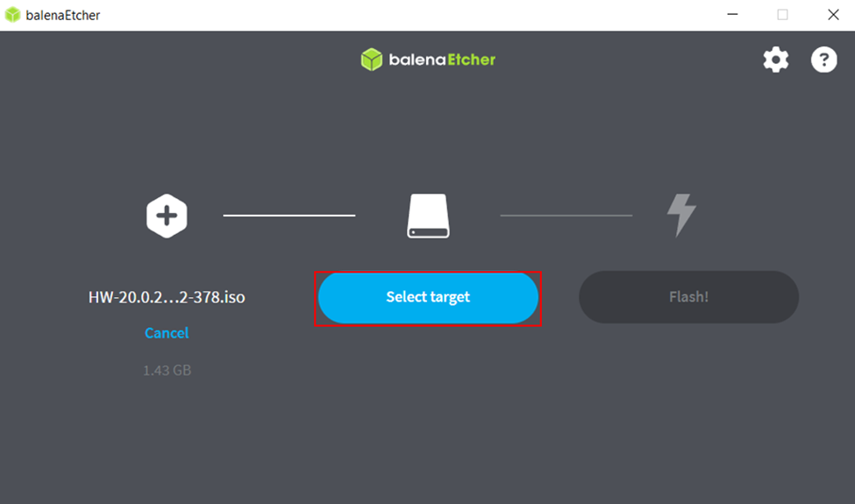
Task: Click the balenaEtcher title bar app icon
Action: (12, 15)
